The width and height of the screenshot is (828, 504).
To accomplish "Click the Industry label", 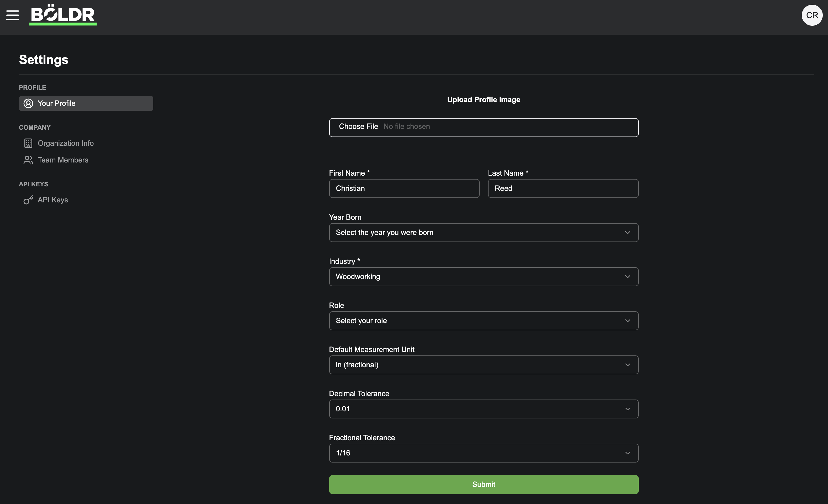I will (x=344, y=261).
